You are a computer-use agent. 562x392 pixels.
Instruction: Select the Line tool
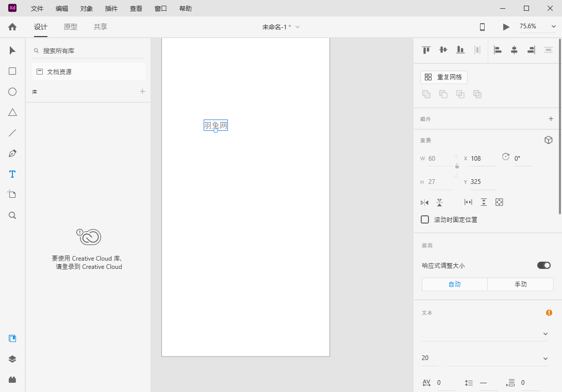pos(12,133)
